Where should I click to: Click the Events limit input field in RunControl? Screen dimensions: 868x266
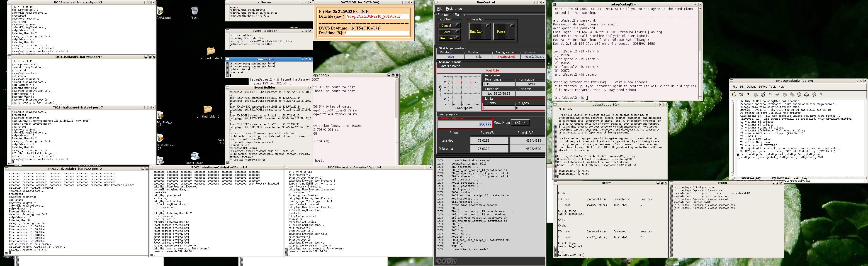pyautogui.click(x=499, y=108)
